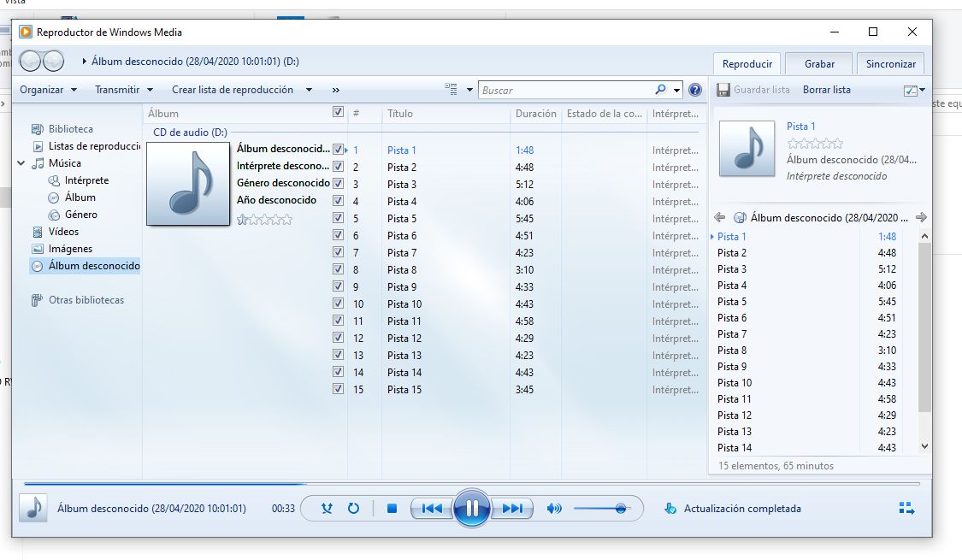The height and width of the screenshot is (560, 962).
Task: Open the view options icon
Action: pos(451,90)
